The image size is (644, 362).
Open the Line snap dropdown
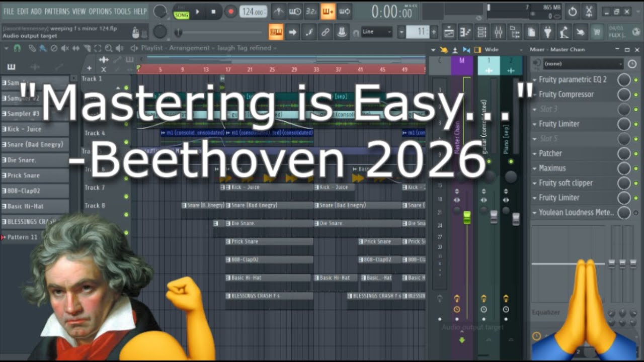pyautogui.click(x=376, y=32)
